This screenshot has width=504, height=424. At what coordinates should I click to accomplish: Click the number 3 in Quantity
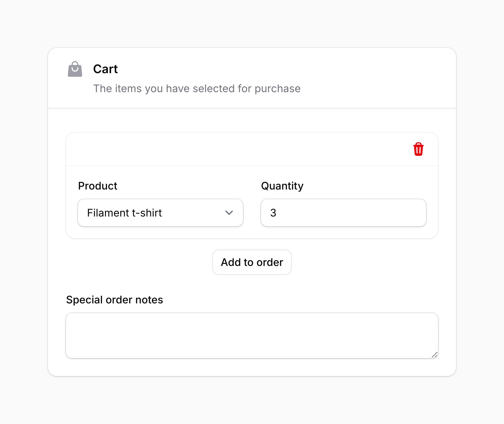pyautogui.click(x=273, y=213)
